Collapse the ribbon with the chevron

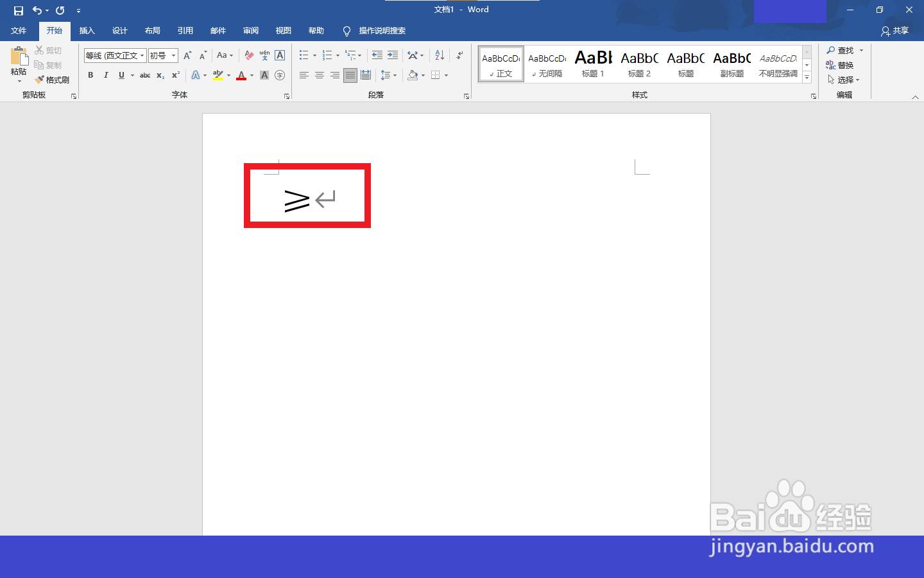click(915, 97)
